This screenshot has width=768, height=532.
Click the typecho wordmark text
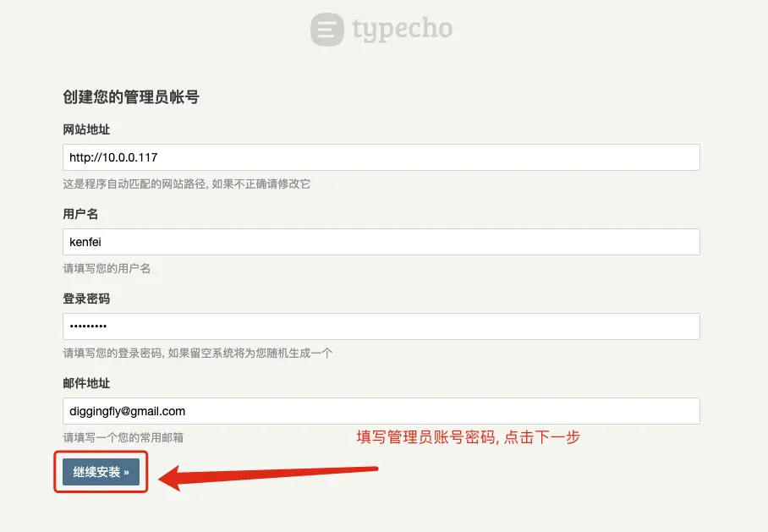point(402,30)
